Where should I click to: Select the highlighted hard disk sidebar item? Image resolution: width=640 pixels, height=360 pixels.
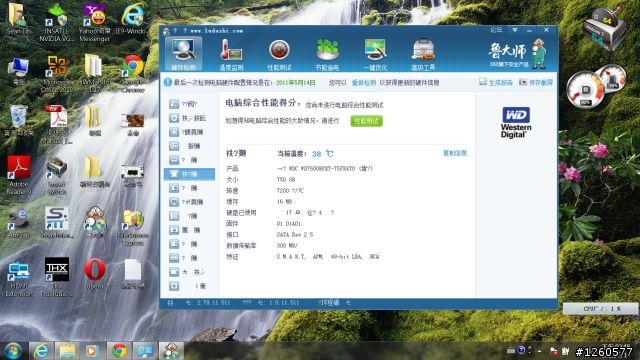click(189, 174)
